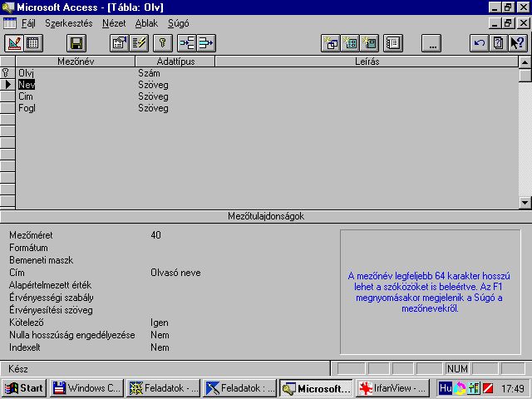
Task: Activate the Help pointer icon
Action: pyautogui.click(x=518, y=43)
